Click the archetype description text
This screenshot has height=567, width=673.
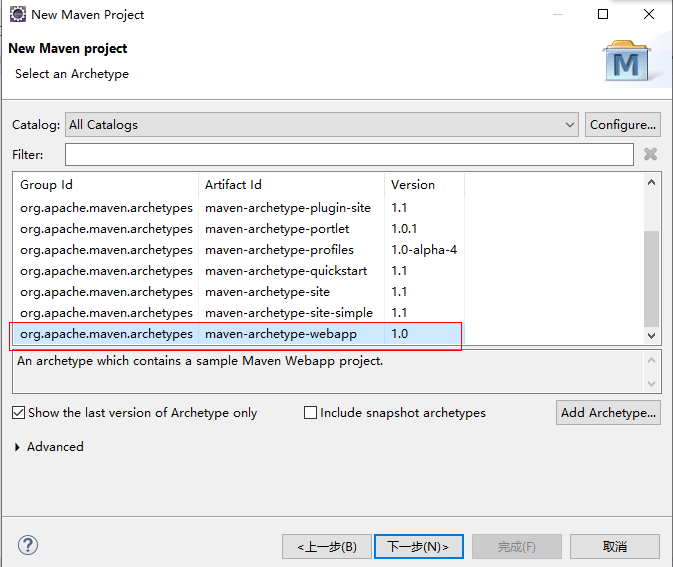coord(200,361)
